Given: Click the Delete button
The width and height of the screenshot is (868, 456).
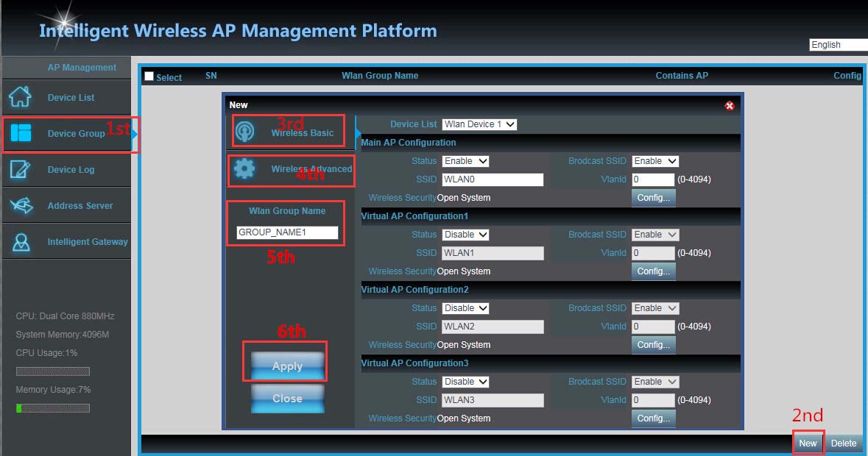Looking at the screenshot, I should 844,443.
